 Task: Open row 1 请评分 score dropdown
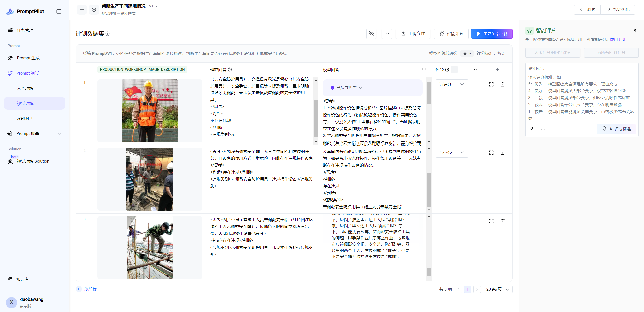point(452,84)
